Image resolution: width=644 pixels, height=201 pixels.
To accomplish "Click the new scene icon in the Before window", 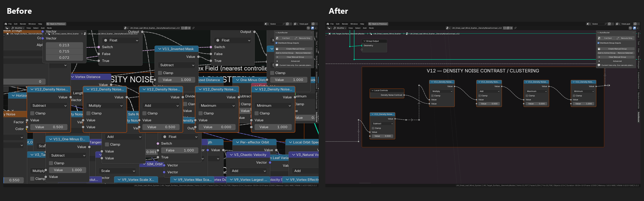I will 287,24.
